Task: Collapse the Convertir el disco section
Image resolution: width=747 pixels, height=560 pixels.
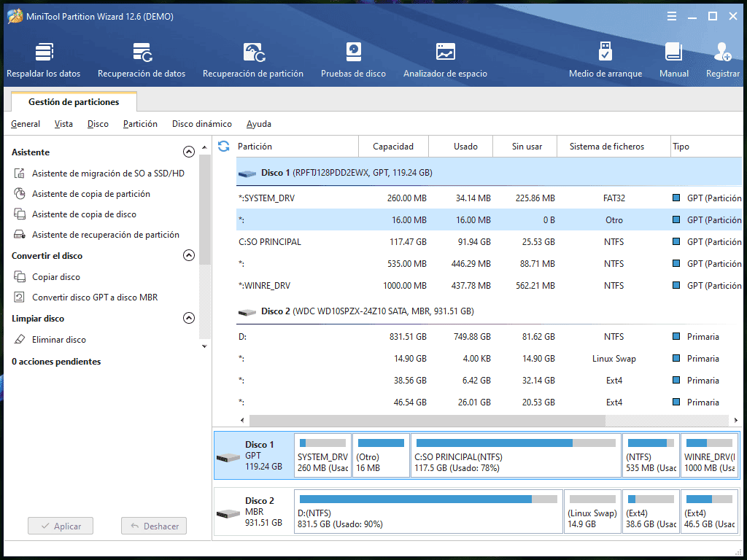Action: 189,256
